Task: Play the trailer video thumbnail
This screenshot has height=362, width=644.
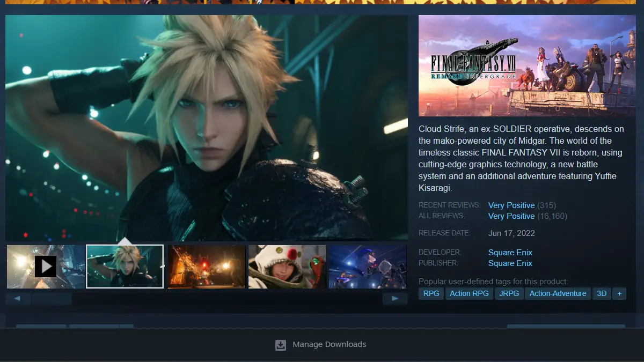Action: [46, 267]
